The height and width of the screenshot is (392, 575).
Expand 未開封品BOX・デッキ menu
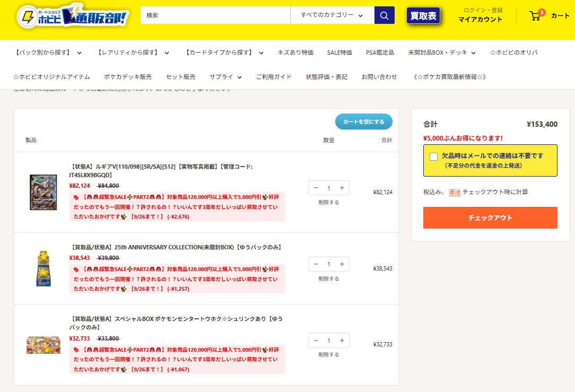[441, 53]
